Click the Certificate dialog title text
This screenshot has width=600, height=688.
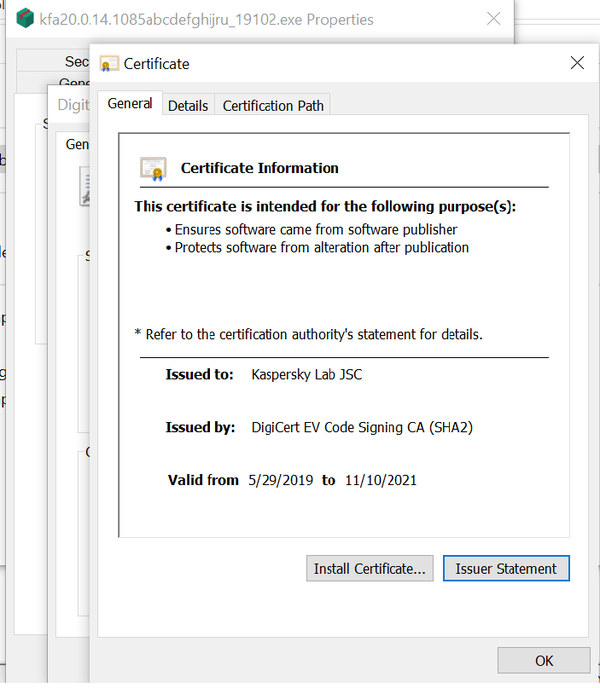coord(156,64)
